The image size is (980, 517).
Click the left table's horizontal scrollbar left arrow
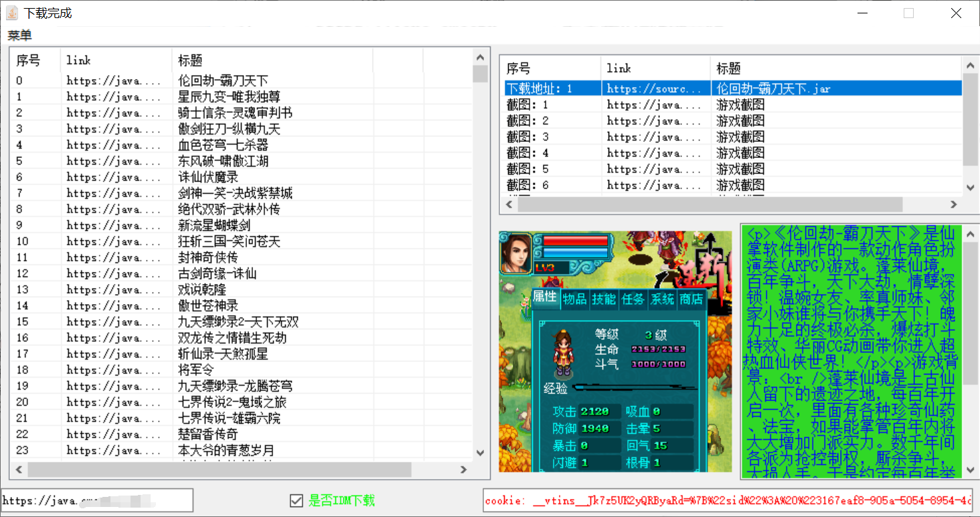coord(19,469)
